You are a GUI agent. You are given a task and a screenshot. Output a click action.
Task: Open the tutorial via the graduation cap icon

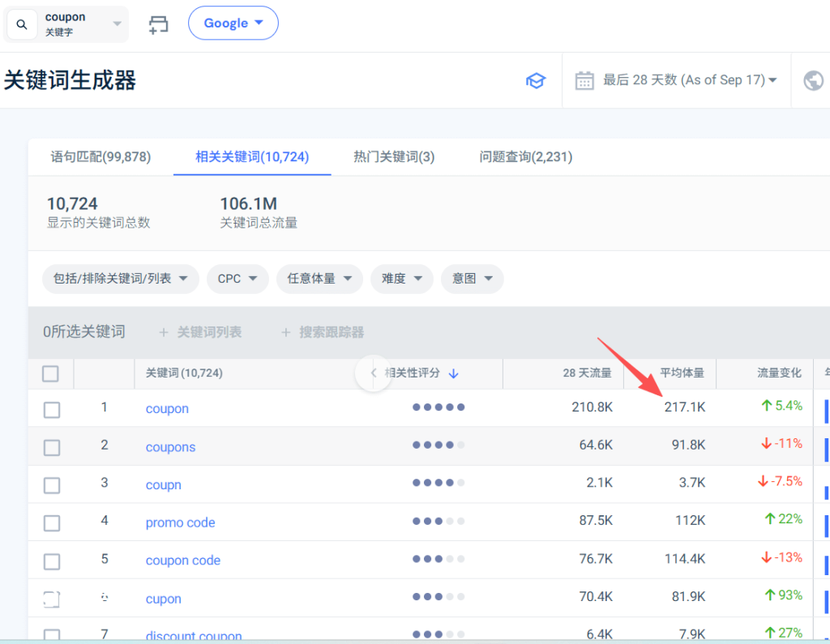[x=535, y=80]
